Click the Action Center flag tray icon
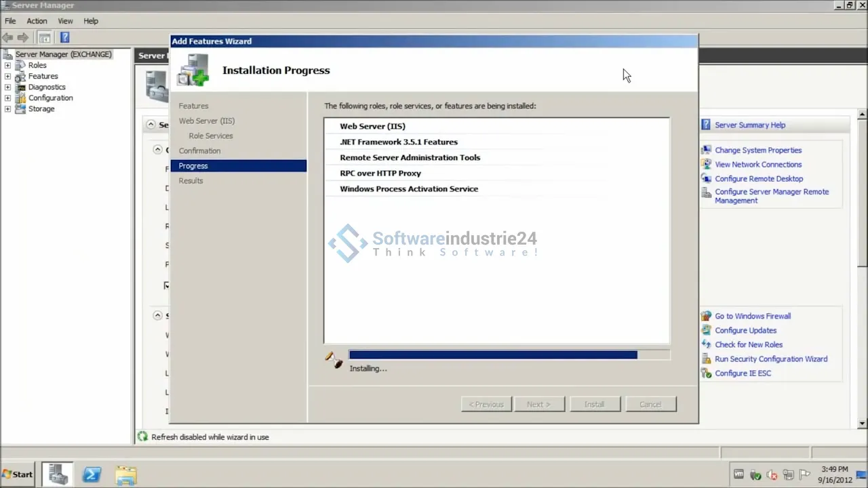Viewport: 868px width, 488px height. coord(805,474)
